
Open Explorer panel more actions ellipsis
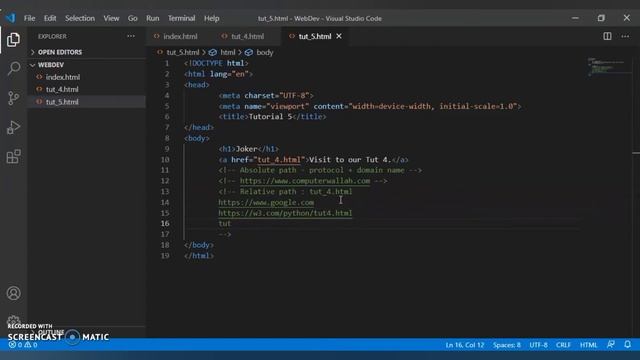coord(131,36)
